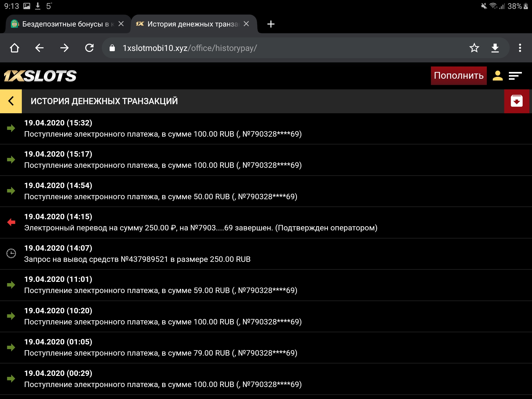Switch to Бездепозитные бонусы tab
Screen dimensions: 532x399
[x=62, y=24]
